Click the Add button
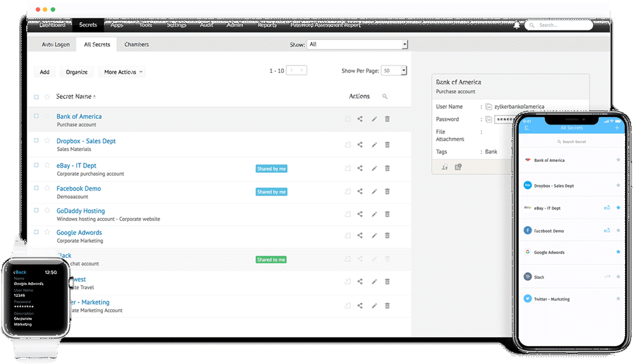 45,72
